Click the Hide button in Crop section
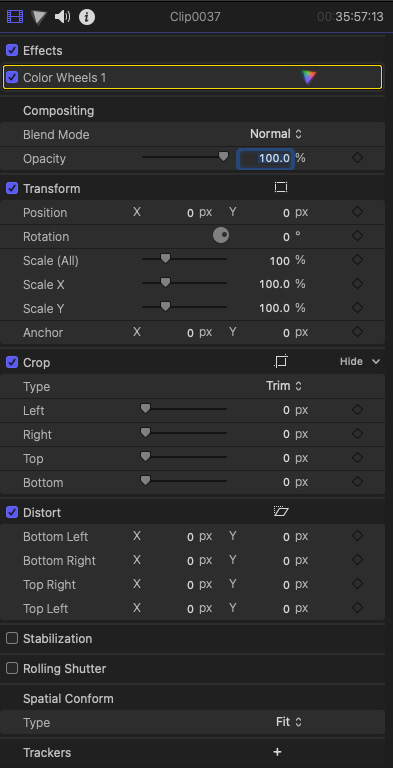The image size is (393, 768). click(360, 361)
